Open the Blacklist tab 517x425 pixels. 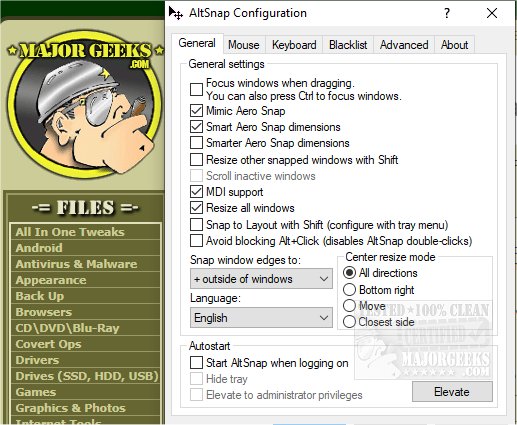348,45
